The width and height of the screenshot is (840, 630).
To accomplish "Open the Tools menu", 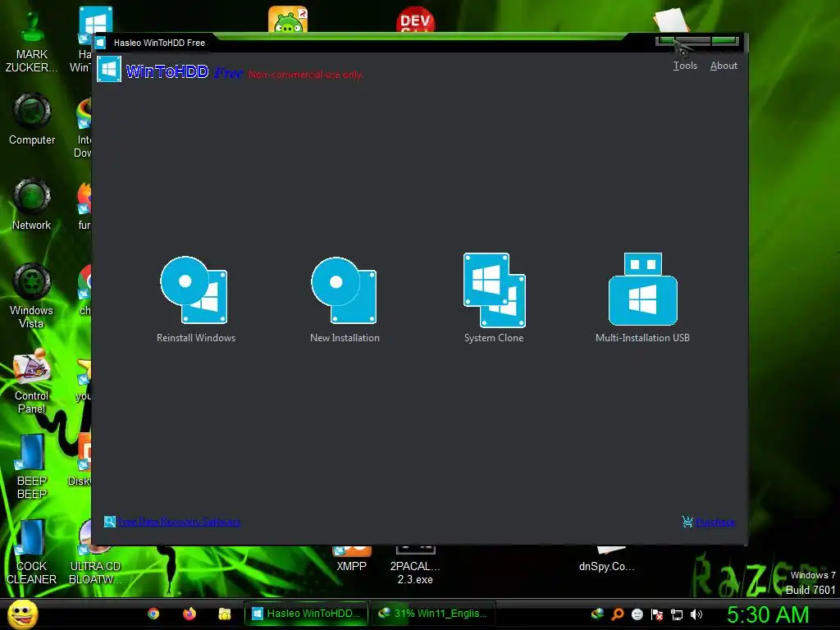I will click(x=685, y=66).
